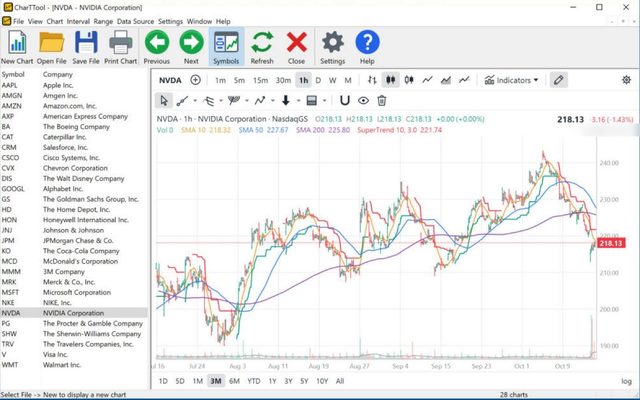This screenshot has height=400, width=640.
Task: Click the Print Chart printer icon
Action: [x=121, y=42]
